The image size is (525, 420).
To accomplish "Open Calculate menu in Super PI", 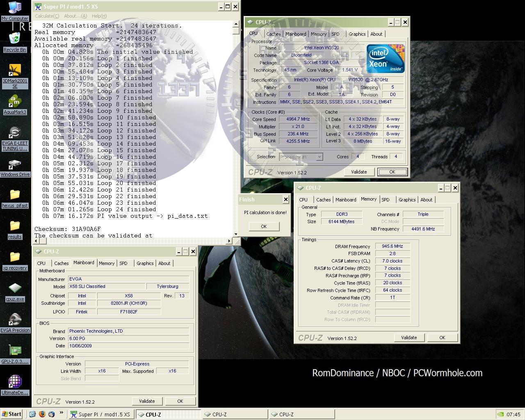I will 47,16.
